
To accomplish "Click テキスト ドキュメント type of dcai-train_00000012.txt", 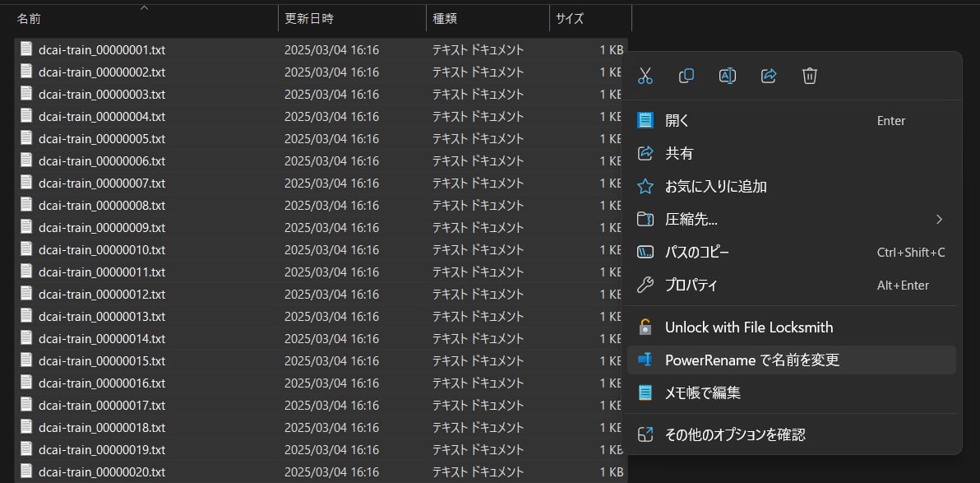I will (478, 294).
